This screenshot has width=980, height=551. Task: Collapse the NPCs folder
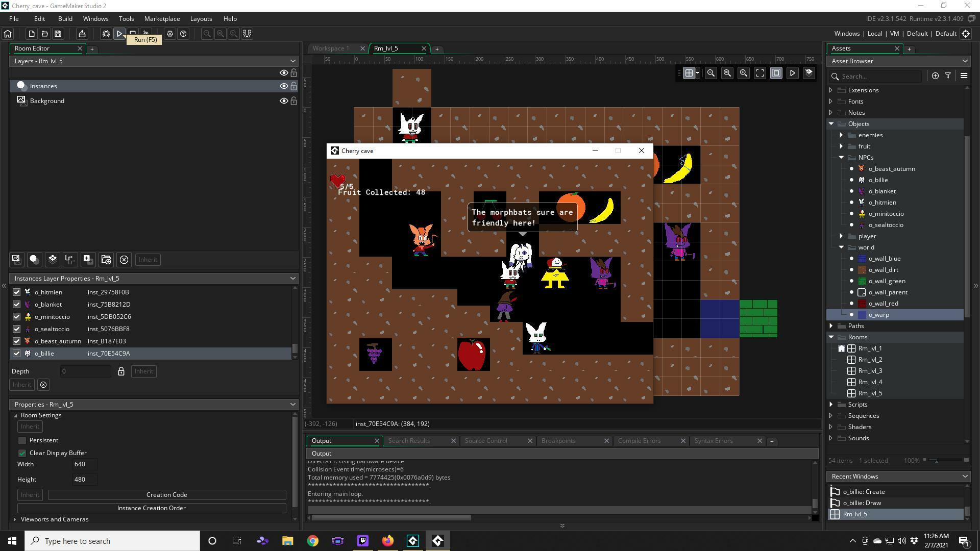coord(841,158)
